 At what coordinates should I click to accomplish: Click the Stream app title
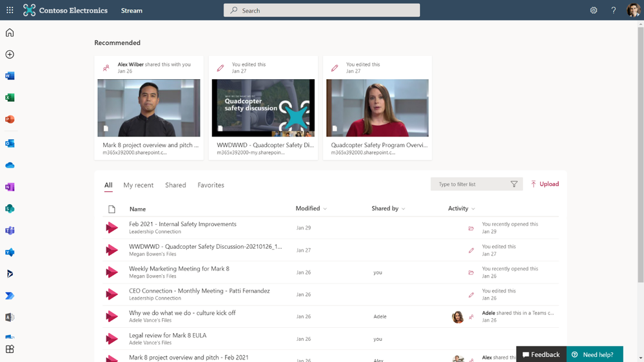click(x=132, y=10)
